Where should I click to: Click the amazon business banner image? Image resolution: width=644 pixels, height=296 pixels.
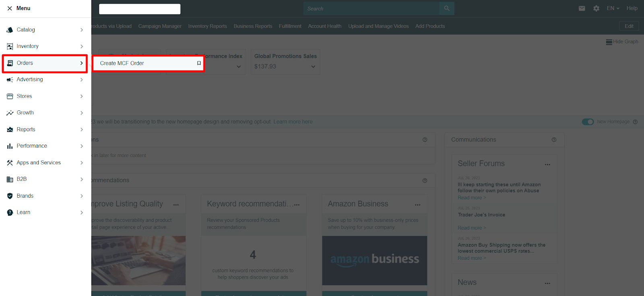[x=375, y=261]
